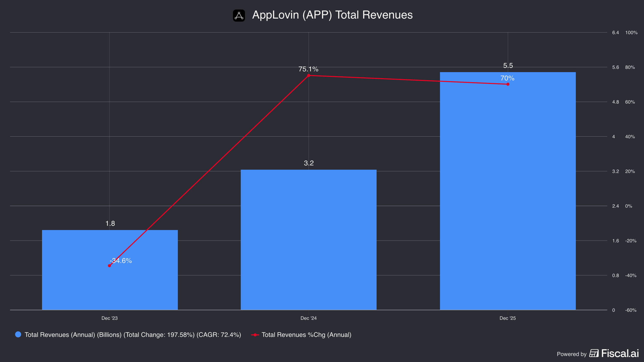Click the -34.6% data label

pyautogui.click(x=121, y=261)
